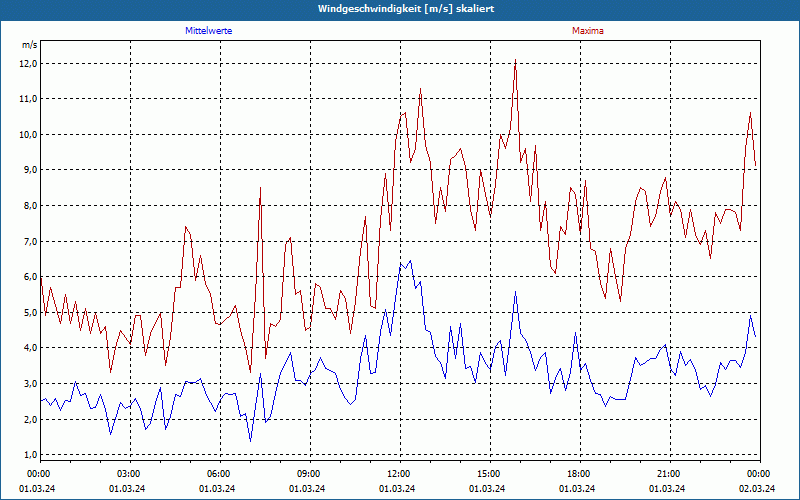The image size is (800, 500).
Task: Select the 12,0 y-axis label
Action: pos(28,63)
